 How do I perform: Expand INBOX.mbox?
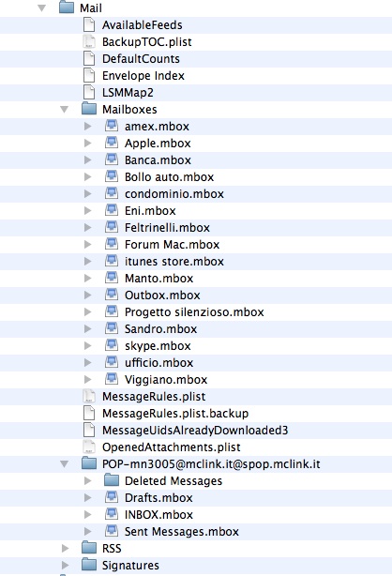pyautogui.click(x=87, y=515)
